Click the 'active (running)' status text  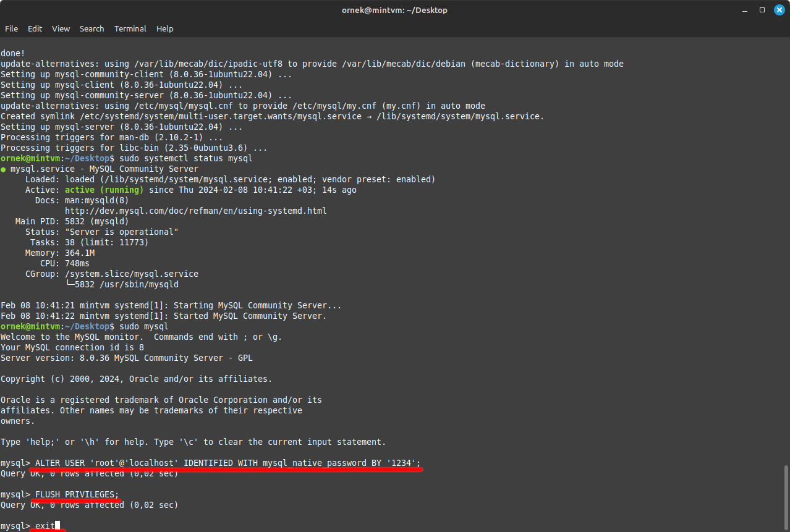pyautogui.click(x=104, y=190)
